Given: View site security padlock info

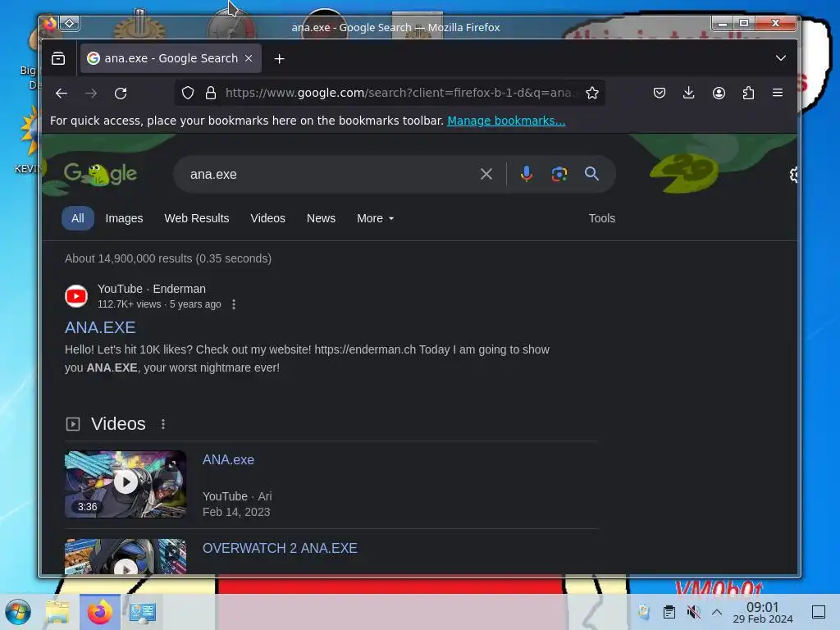Looking at the screenshot, I should (x=211, y=93).
